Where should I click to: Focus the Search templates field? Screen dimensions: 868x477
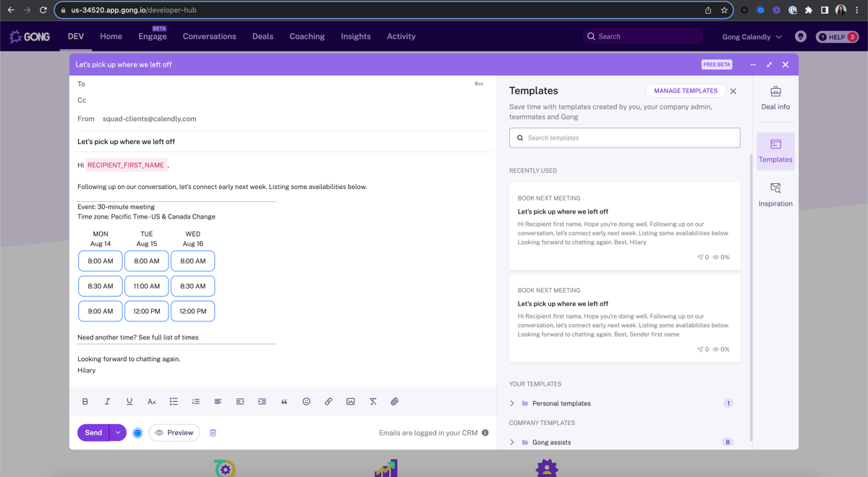625,138
